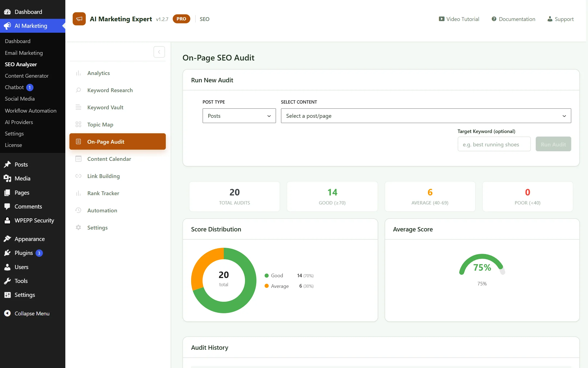Click the Users person icon
Image resolution: width=588 pixels, height=368 pixels.
pos(7,267)
